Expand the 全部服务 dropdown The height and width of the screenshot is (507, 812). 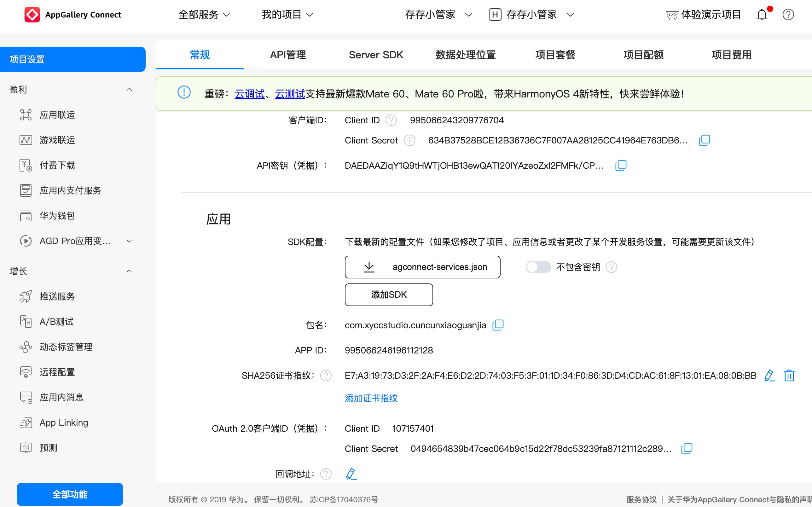tap(204, 15)
